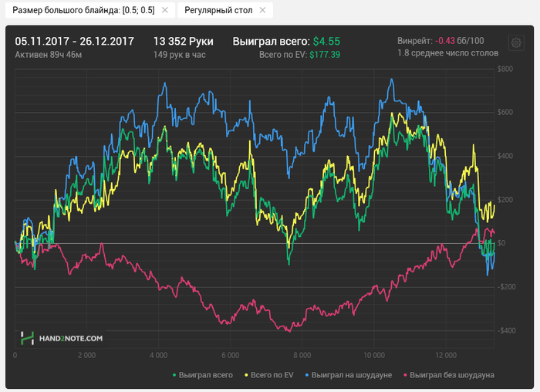Toggle the Выиграл на шоудауне legend series

point(349,375)
